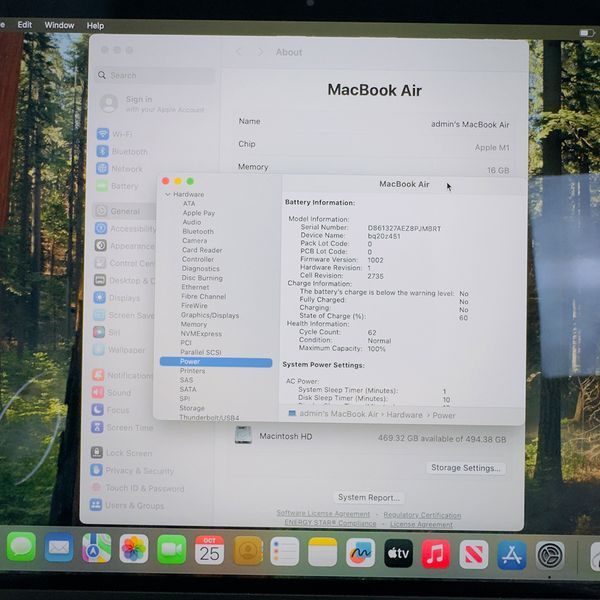Select Battery in Settings sidebar
The height and width of the screenshot is (600, 600).
point(117,186)
